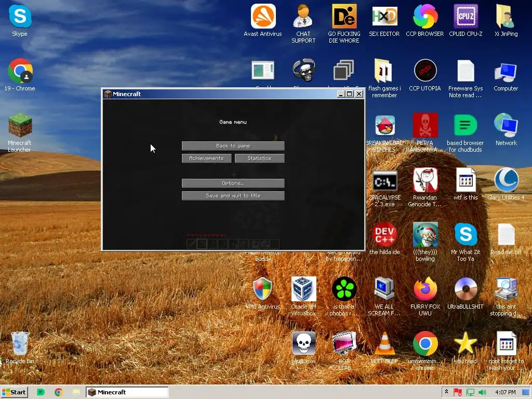Select the Network desktop icon
Screen dimensions: 532x399
[506, 129]
